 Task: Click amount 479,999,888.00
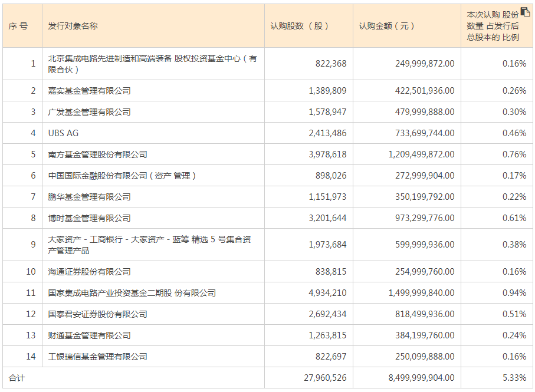click(425, 112)
